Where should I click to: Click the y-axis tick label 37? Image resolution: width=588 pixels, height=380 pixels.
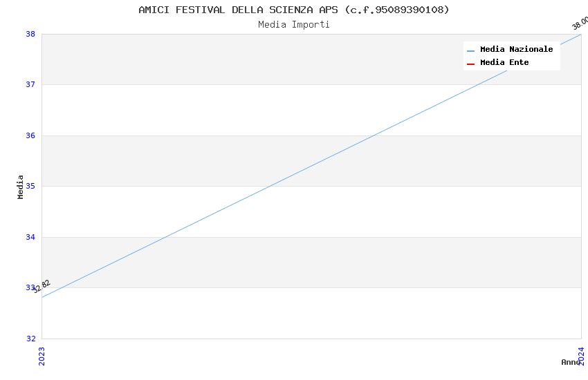click(x=30, y=84)
